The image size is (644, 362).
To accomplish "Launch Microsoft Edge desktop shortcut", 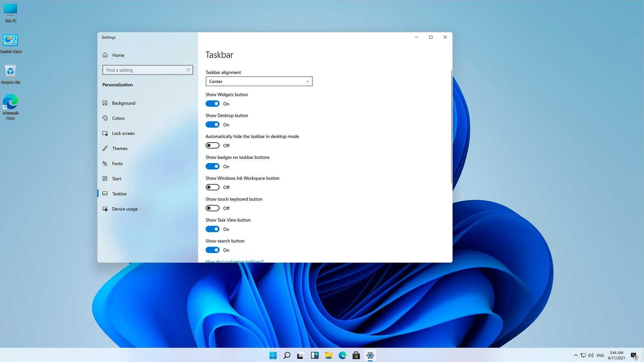I will [x=10, y=107].
